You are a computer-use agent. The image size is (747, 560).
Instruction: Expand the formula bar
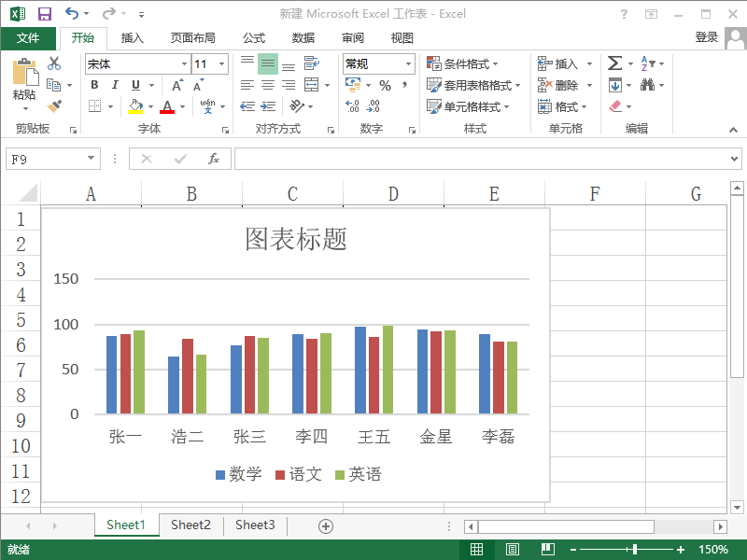coord(734,159)
